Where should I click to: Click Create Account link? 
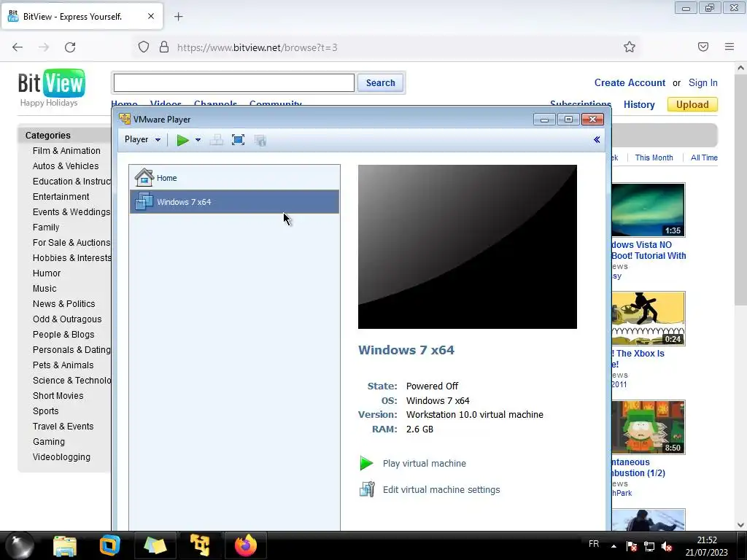coord(630,83)
